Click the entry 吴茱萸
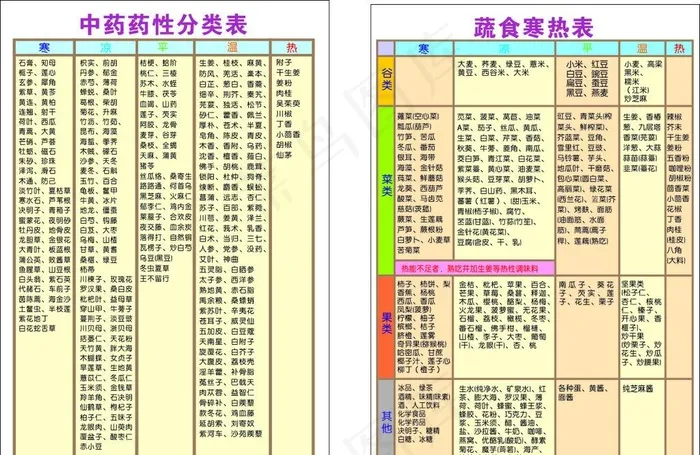Viewport: 700px width, 455px height. (x=288, y=104)
